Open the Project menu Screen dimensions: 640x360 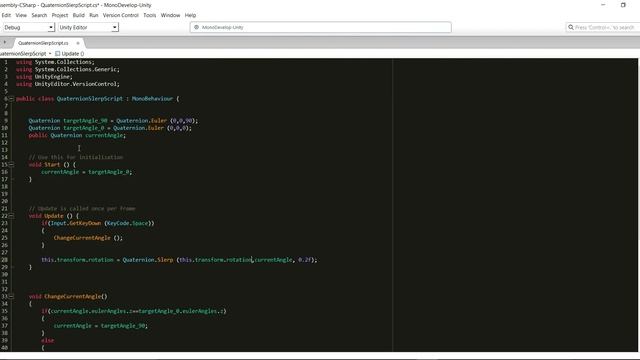[60, 15]
